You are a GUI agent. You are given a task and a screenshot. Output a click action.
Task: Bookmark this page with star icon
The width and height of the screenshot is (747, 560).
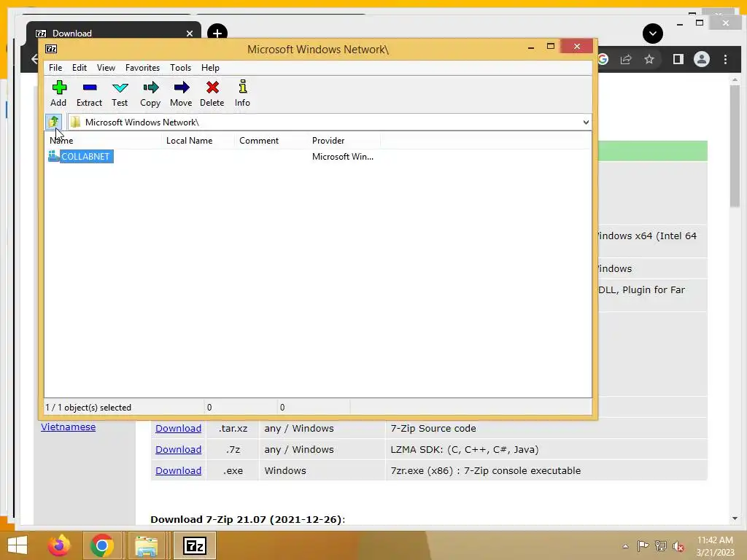point(649,59)
